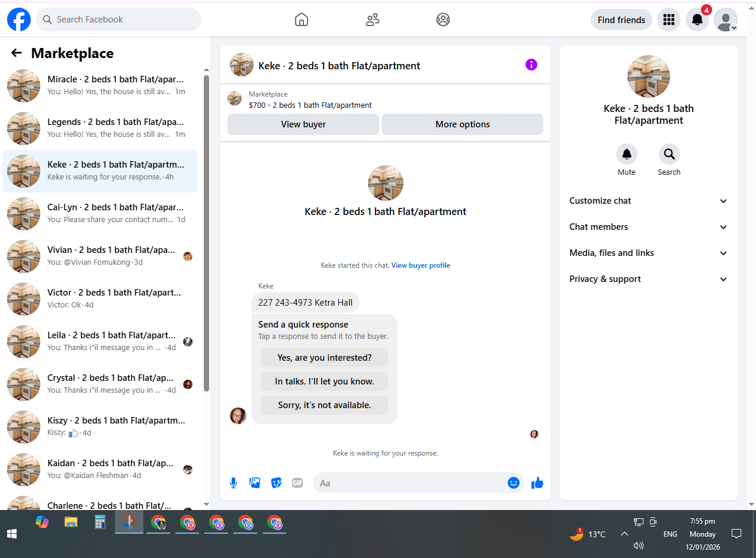This screenshot has width=756, height=558.
Task: Open the Notifications bell with 4 badge
Action: [697, 20]
